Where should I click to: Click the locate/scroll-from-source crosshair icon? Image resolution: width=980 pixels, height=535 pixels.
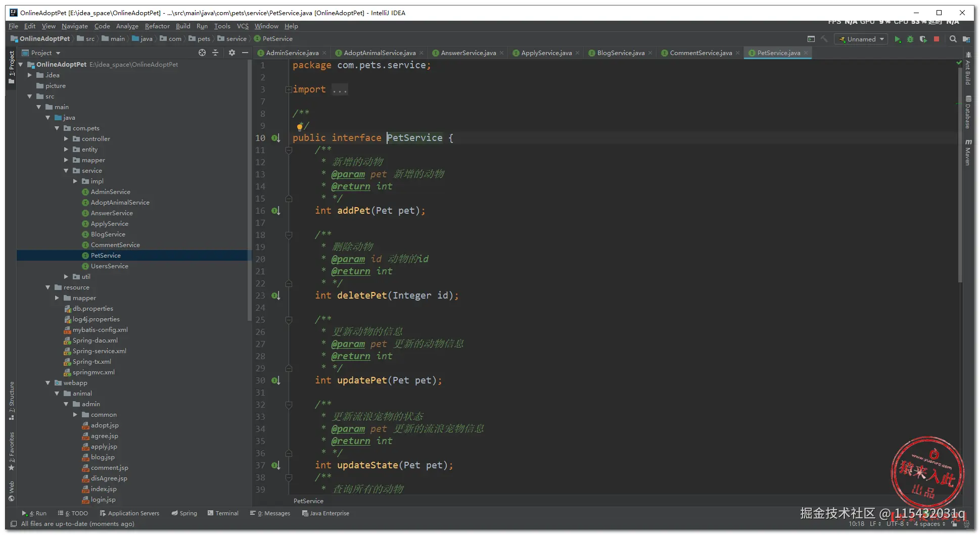click(x=202, y=53)
